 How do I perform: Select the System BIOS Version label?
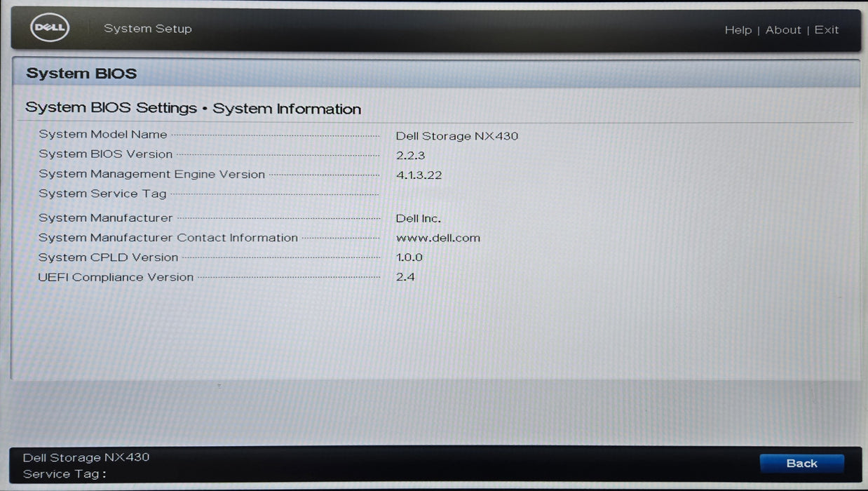tap(105, 154)
